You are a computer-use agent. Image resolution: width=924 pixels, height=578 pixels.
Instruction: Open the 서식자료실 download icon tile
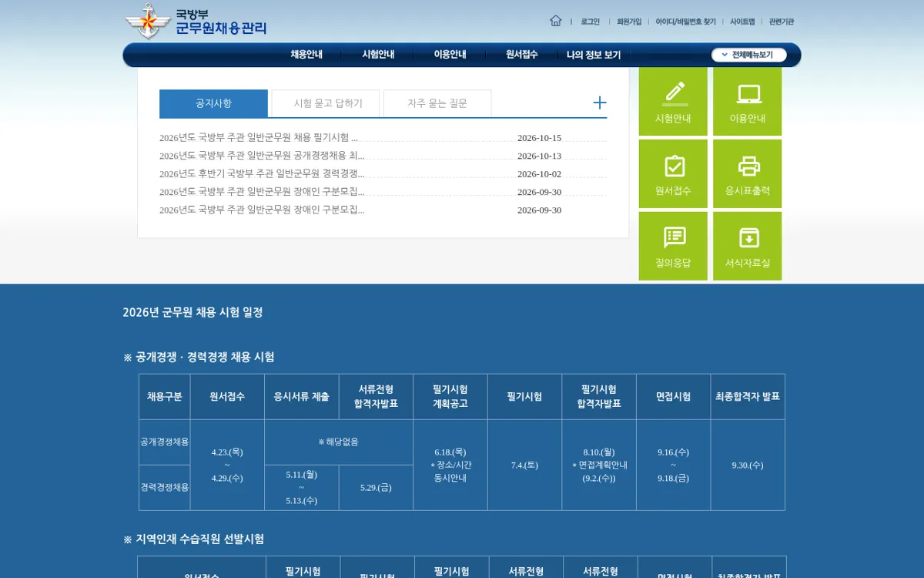click(747, 247)
